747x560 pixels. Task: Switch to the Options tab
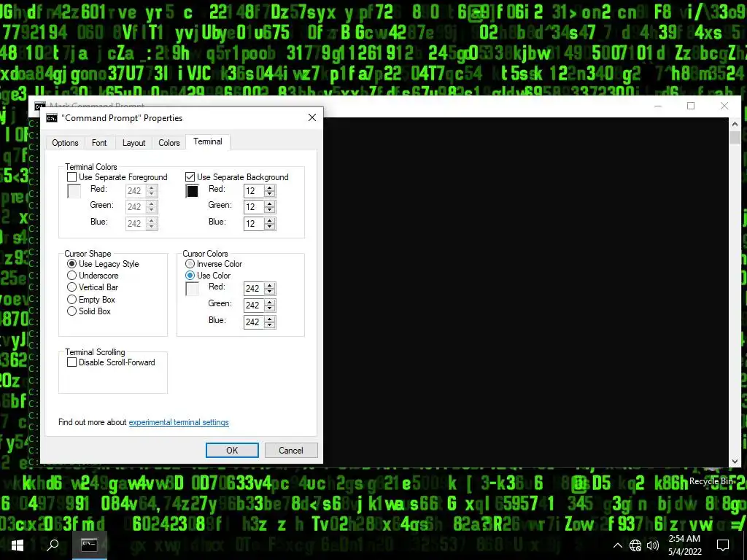click(x=65, y=143)
